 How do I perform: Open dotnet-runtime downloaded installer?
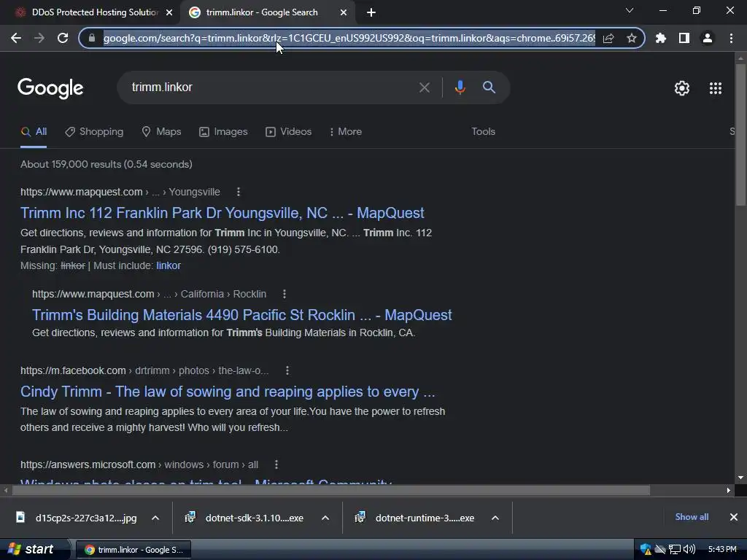425,518
